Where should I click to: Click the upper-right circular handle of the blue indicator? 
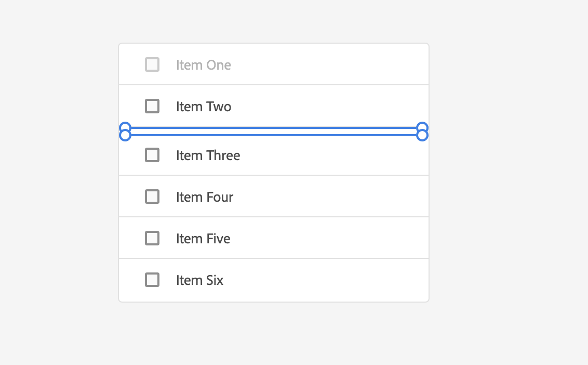point(422,127)
